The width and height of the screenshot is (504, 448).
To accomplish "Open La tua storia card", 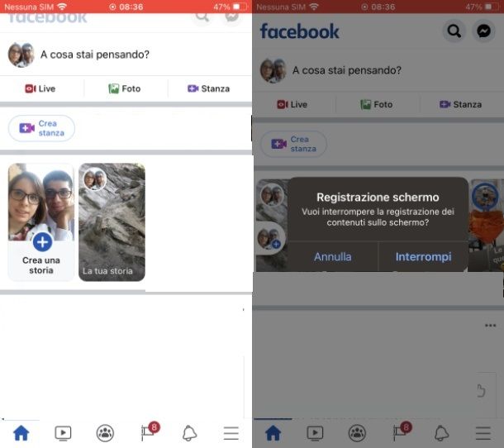I will pos(112,222).
